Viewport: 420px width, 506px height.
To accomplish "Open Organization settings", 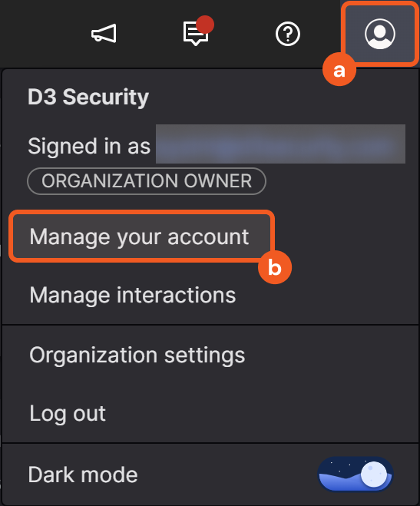I will tap(137, 356).
